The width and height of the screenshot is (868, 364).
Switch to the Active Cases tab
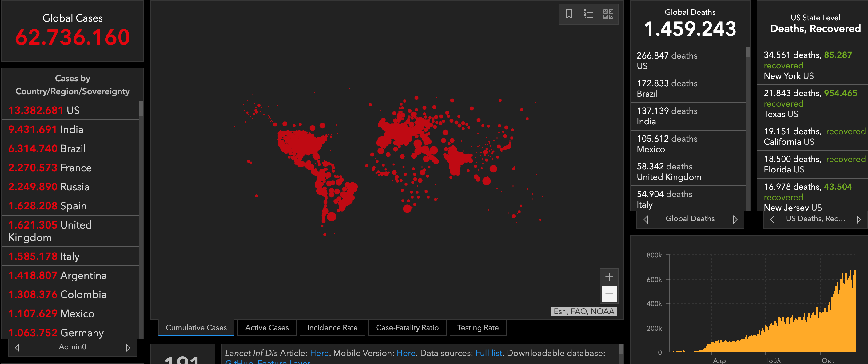[267, 328]
